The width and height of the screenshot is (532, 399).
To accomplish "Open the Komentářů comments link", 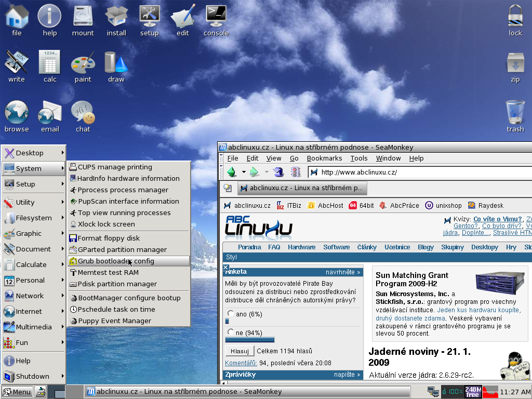I will [x=241, y=363].
